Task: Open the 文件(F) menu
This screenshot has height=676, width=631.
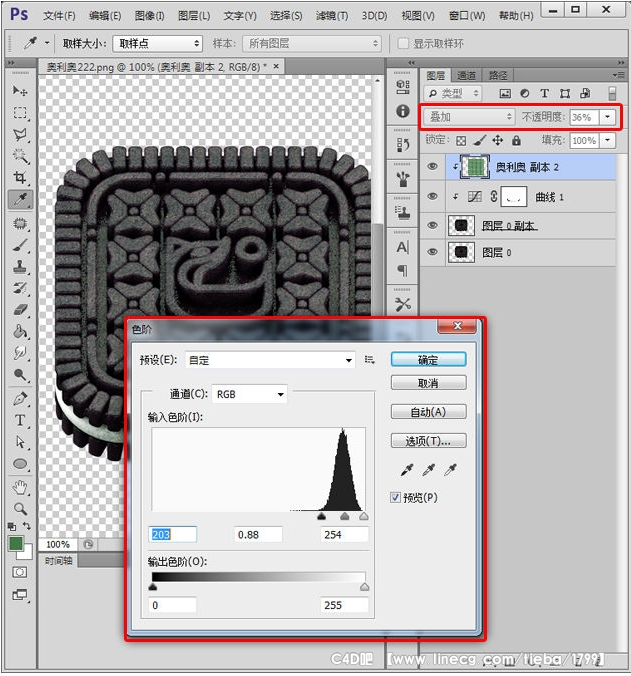Action: [59, 16]
